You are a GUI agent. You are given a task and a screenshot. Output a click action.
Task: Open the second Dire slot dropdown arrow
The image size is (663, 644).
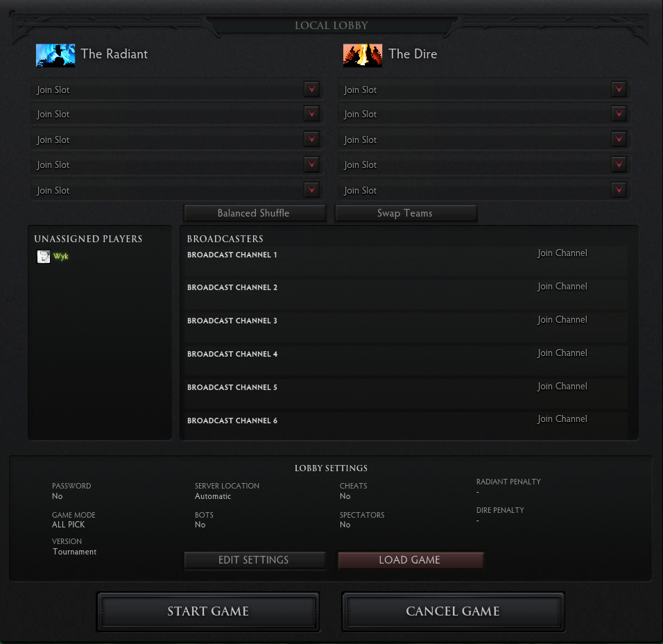point(619,114)
